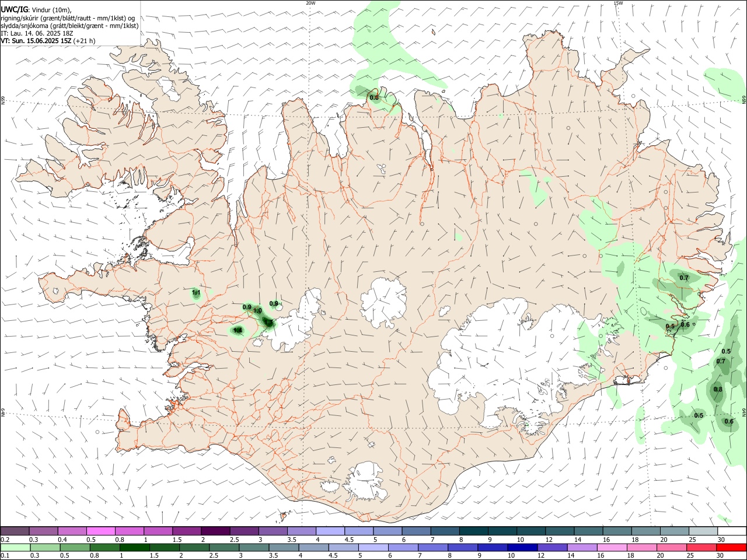
Task: Click the '1.0' precipitation value near Langjökull
Action: pos(257,311)
